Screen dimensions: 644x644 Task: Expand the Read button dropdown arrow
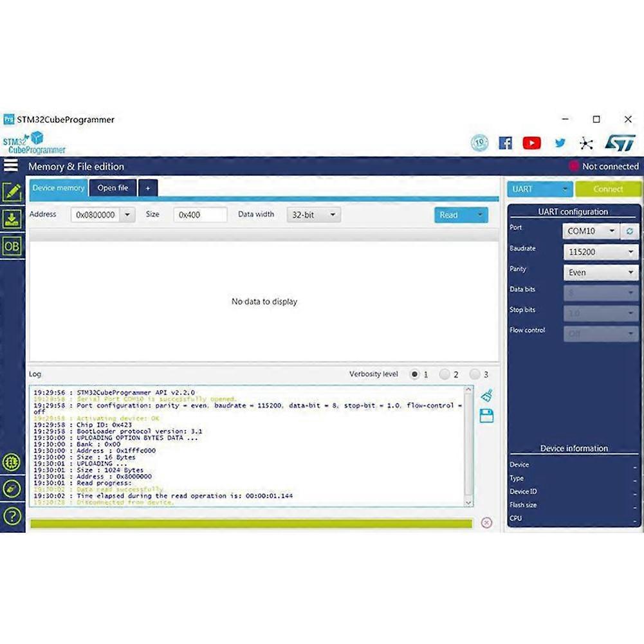[480, 215]
